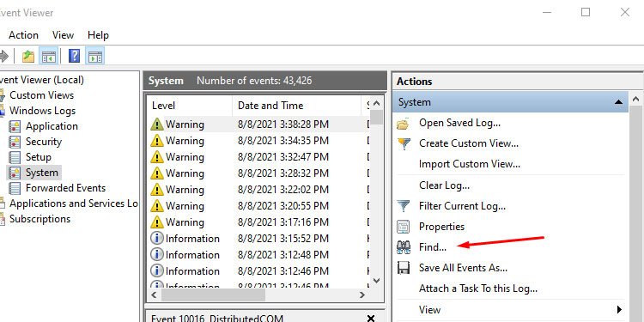Select the 8/8/2021 3:17:16 PM warning row

click(259, 222)
